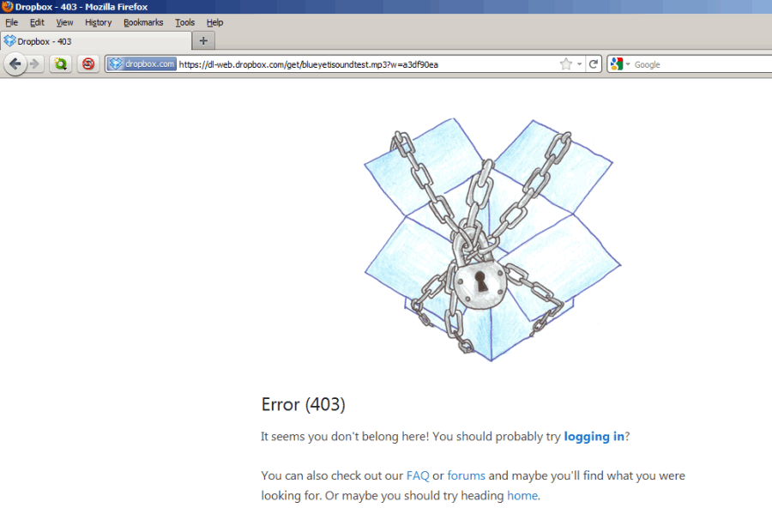Click the red blocker add-on icon
The image size is (772, 532).
click(x=87, y=64)
